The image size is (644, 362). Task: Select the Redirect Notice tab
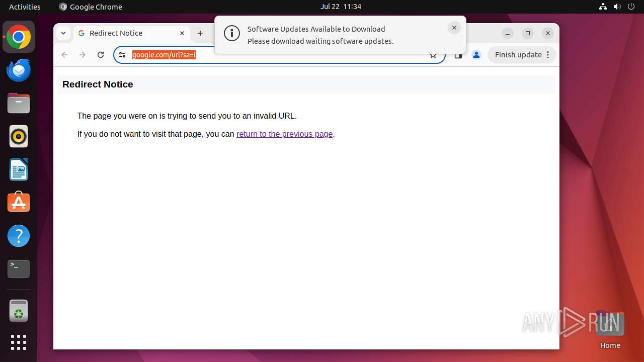click(132, 33)
